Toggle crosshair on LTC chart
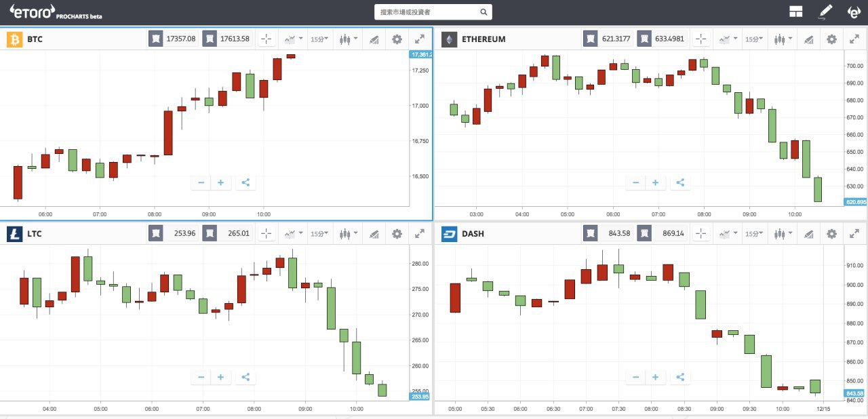Screen dimensions: 868x419 pos(267,234)
